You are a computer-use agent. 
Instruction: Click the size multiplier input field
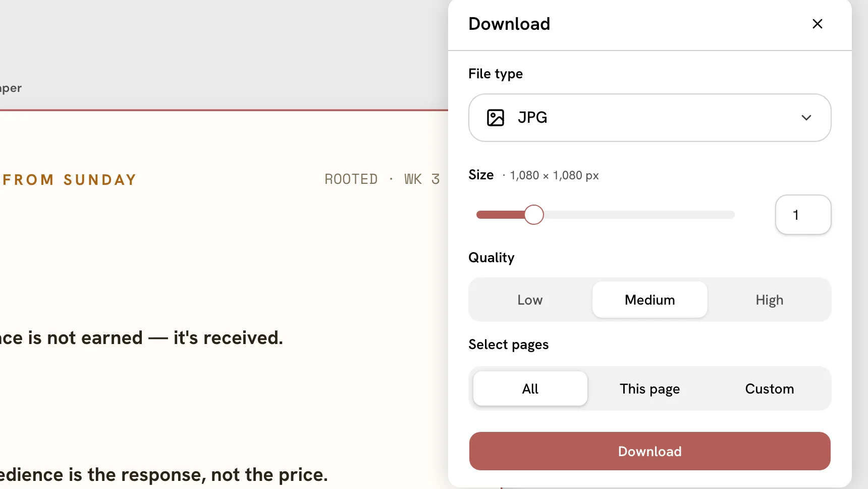coord(803,215)
